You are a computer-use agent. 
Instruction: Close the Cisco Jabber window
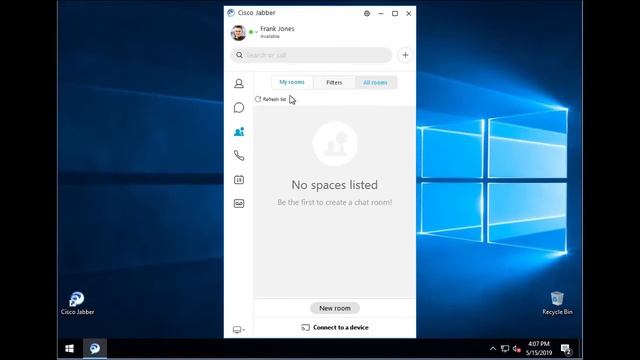coord(409,13)
